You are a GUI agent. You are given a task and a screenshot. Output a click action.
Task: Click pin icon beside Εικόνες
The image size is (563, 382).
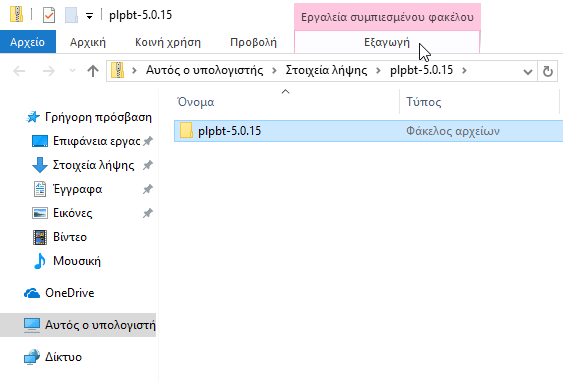(148, 213)
